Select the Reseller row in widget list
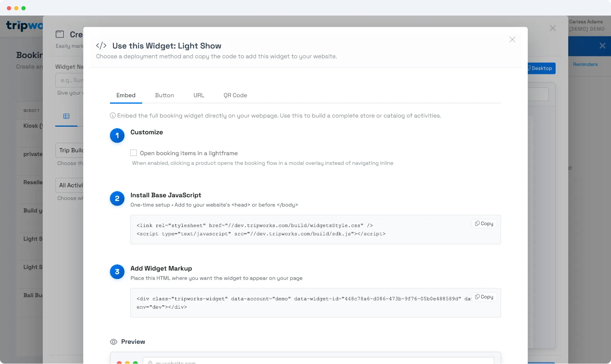The height and width of the screenshot is (364, 611). [x=30, y=190]
